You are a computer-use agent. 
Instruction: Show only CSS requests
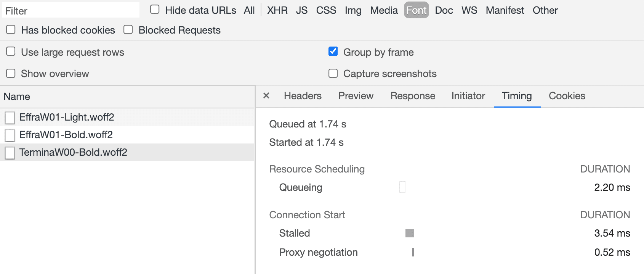tap(326, 10)
